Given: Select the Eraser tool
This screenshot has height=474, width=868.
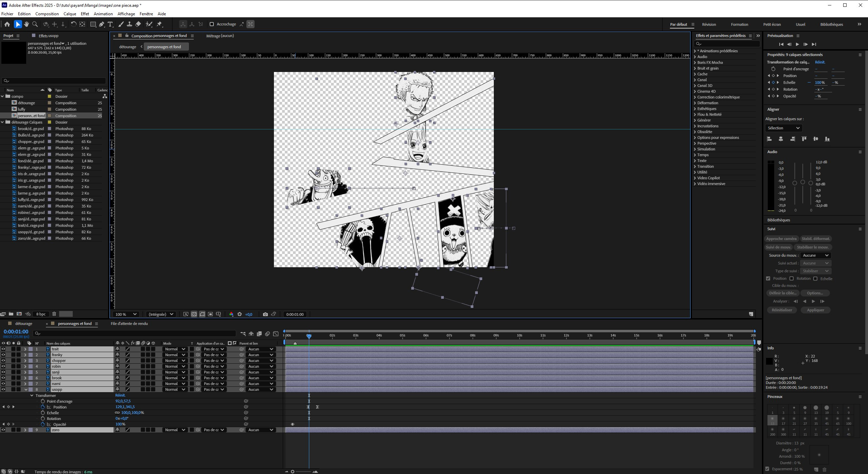Looking at the screenshot, I should 138,24.
